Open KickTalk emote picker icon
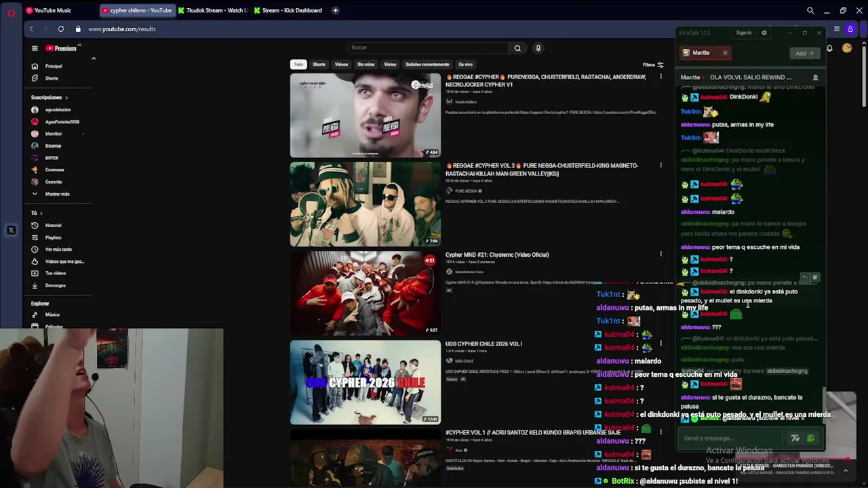868x488 pixels. (x=810, y=439)
